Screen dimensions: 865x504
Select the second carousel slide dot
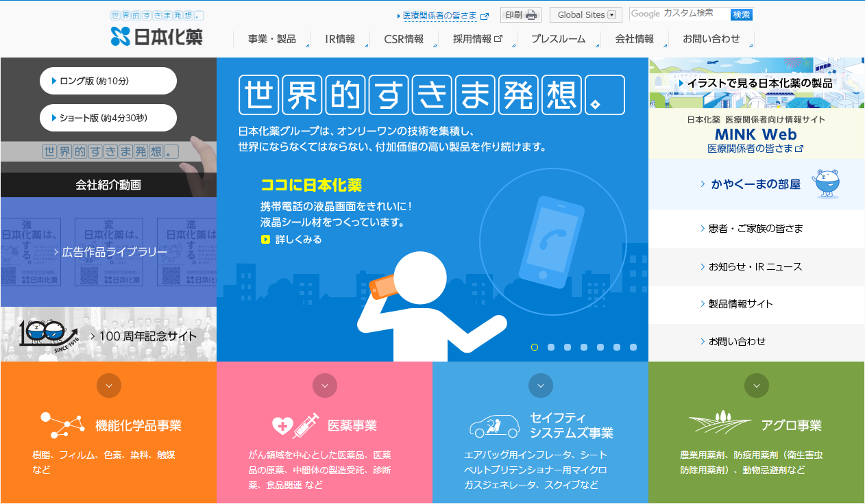(551, 347)
